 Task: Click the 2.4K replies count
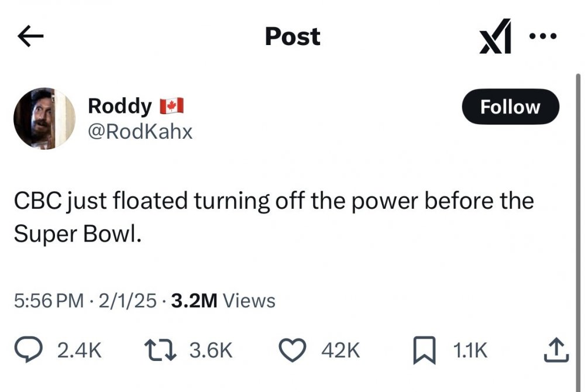80,350
